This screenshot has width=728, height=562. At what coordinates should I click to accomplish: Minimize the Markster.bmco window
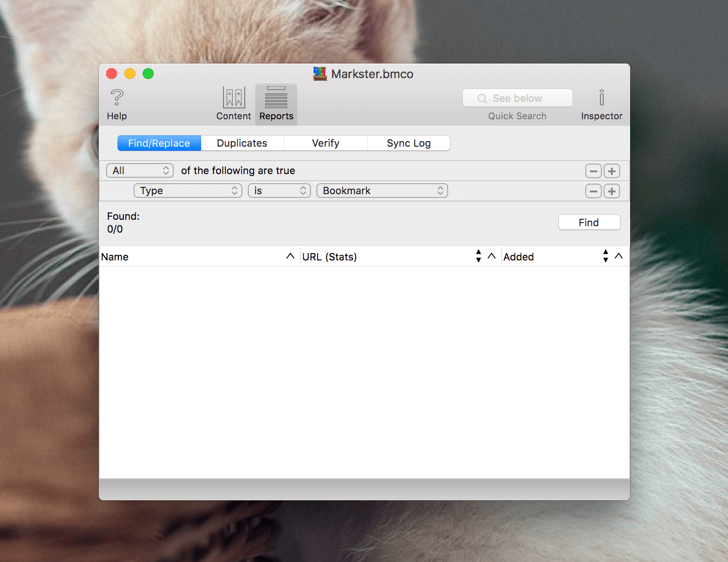pyautogui.click(x=130, y=74)
